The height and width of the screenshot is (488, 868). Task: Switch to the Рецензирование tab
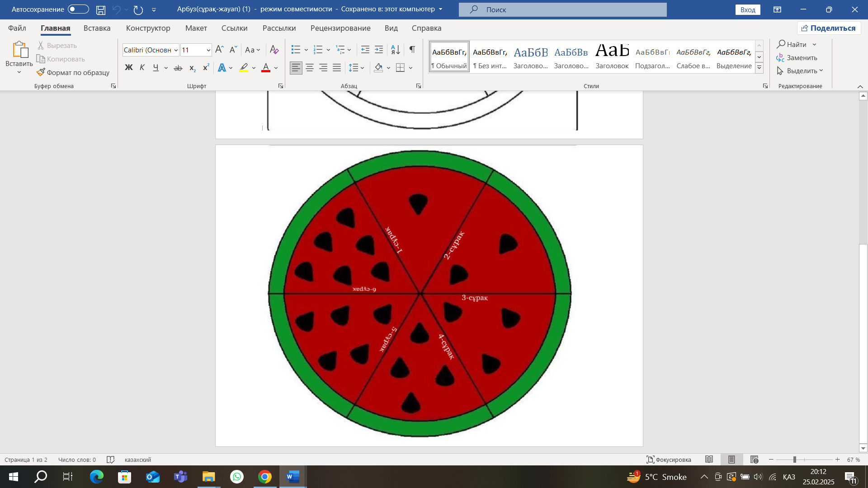340,28
